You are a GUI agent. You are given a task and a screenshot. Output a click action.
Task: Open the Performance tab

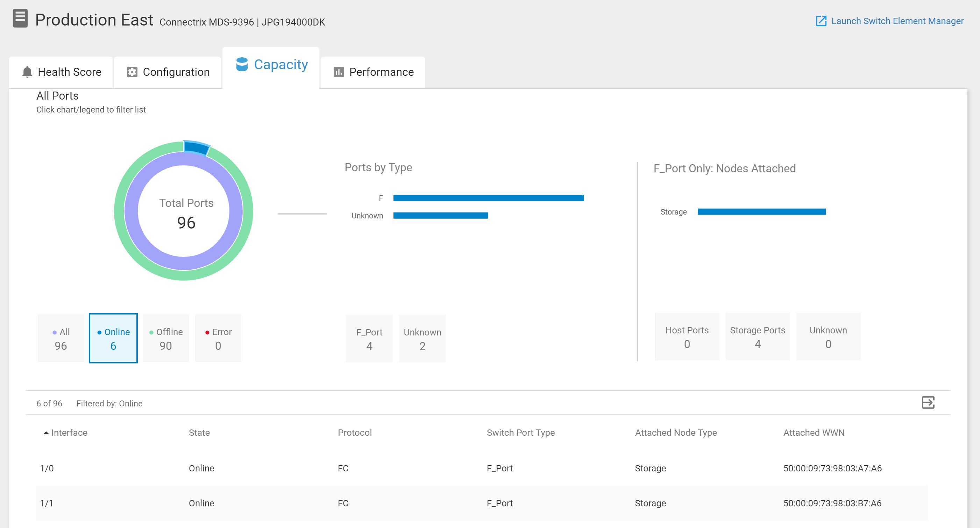[x=373, y=72]
